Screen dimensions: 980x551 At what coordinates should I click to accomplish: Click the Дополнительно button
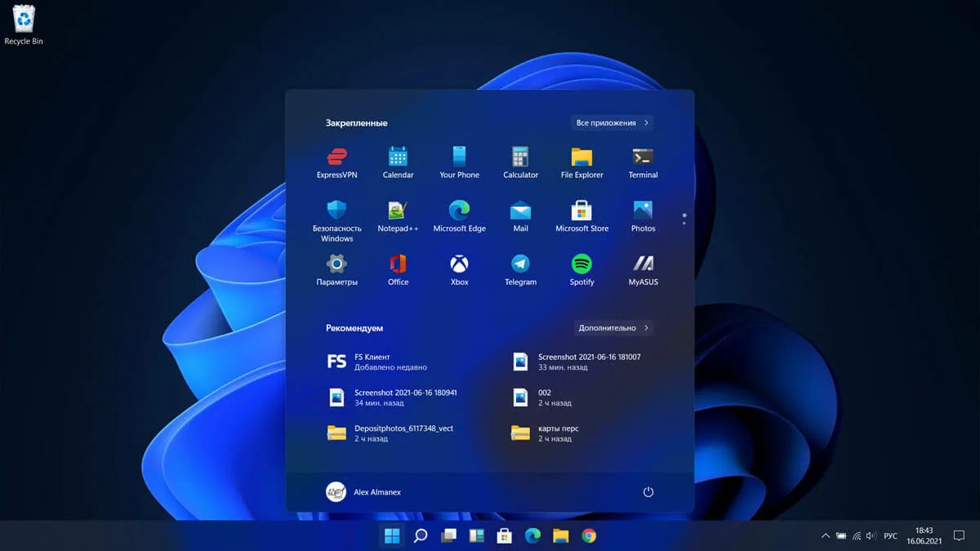click(x=613, y=327)
